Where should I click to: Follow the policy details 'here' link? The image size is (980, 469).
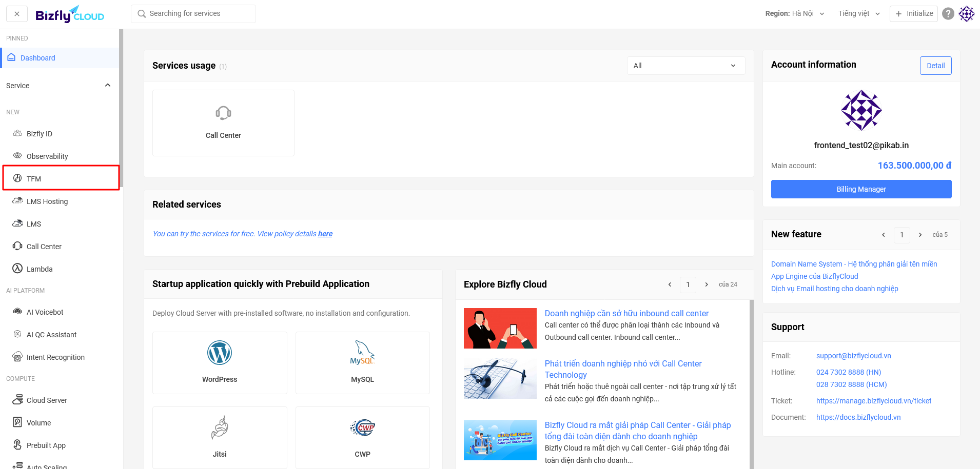[325, 234]
